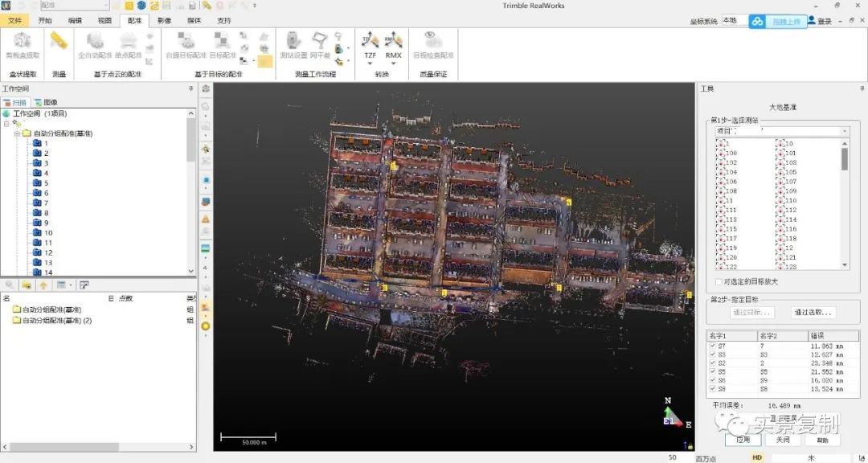Uncheck the S5 target row checkbox
This screenshot has width=868, height=463.
(x=712, y=372)
